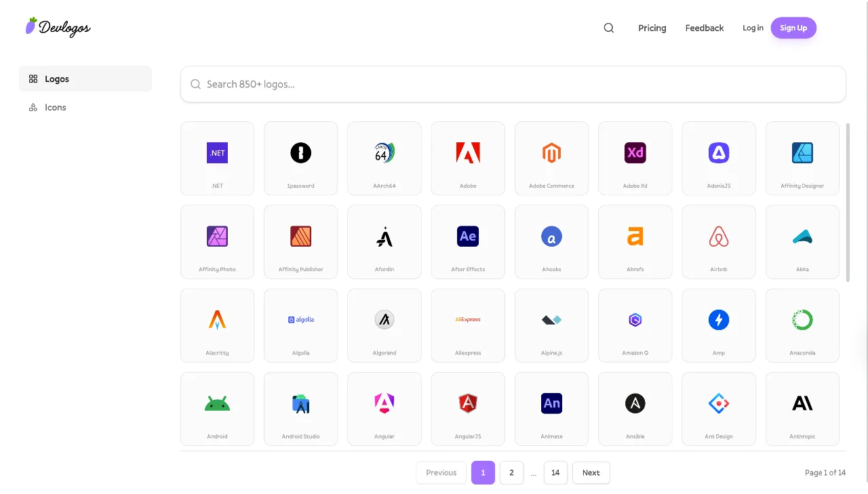Pick the Adobe Commerce logo
Image resolution: width=868 pixels, height=494 pixels.
pos(551,159)
